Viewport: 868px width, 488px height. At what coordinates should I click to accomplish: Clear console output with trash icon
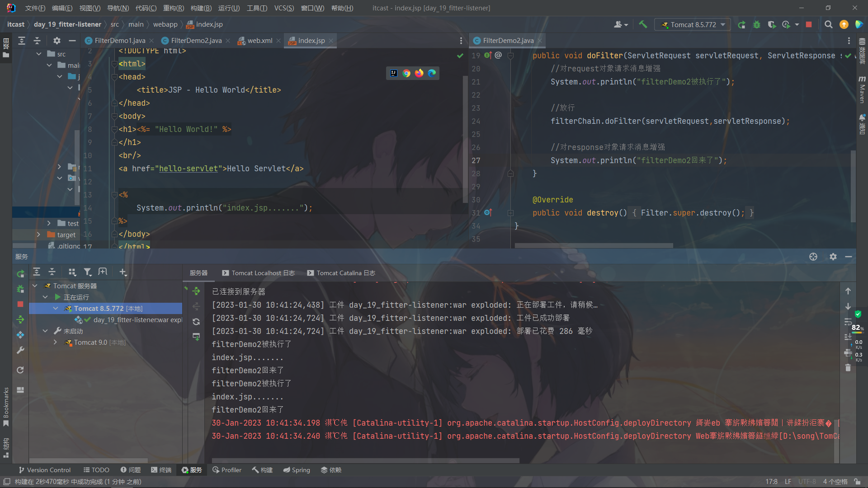pos(848,368)
